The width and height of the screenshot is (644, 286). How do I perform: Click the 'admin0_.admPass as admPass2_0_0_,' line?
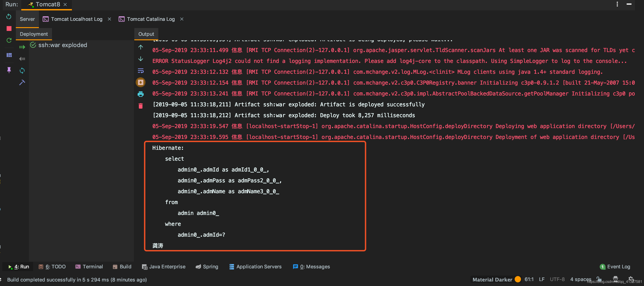click(230, 180)
